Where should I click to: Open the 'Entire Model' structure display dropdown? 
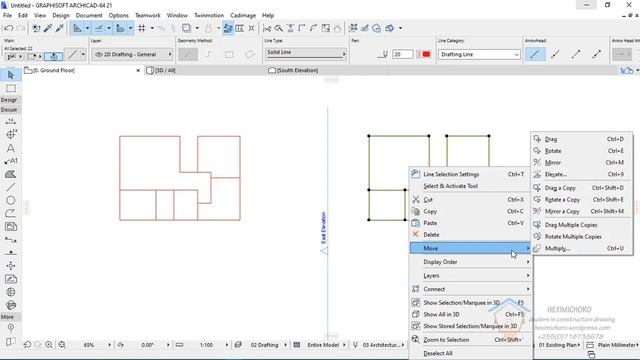326,345
